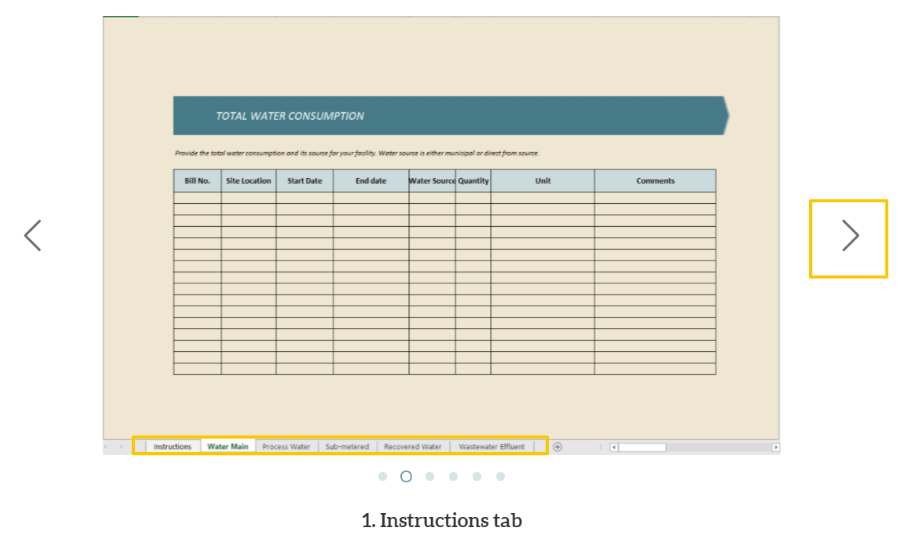Switch to the Process Water tab

(x=286, y=447)
